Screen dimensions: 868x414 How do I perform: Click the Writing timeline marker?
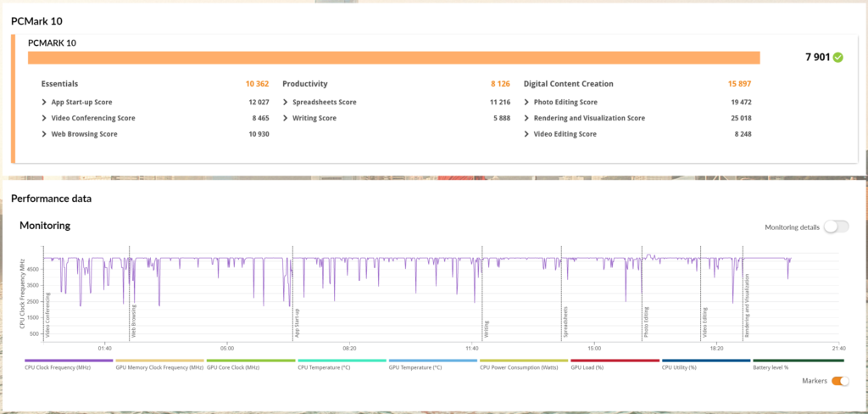tap(487, 329)
